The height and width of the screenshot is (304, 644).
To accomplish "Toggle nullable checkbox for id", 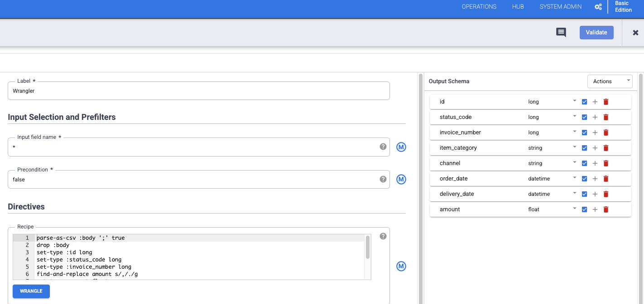I will point(584,102).
